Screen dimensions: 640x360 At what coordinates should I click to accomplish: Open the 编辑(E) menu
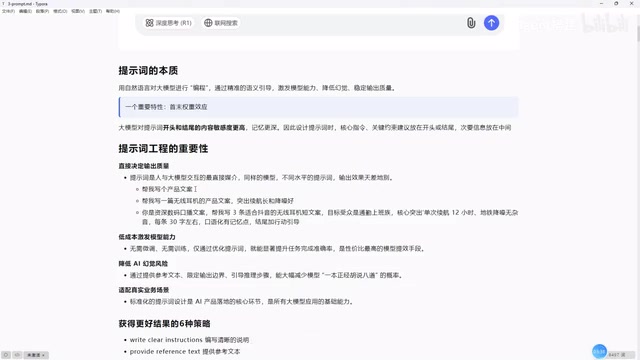25,11
